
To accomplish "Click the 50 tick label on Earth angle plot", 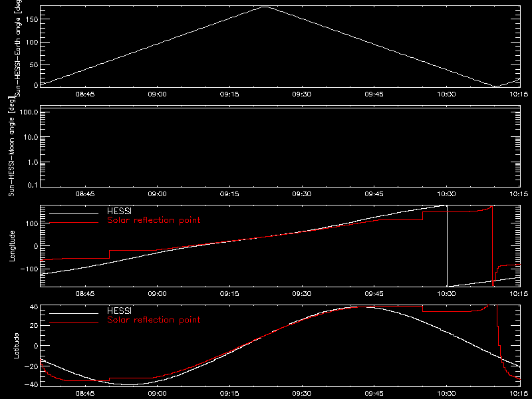I will pos(34,65).
